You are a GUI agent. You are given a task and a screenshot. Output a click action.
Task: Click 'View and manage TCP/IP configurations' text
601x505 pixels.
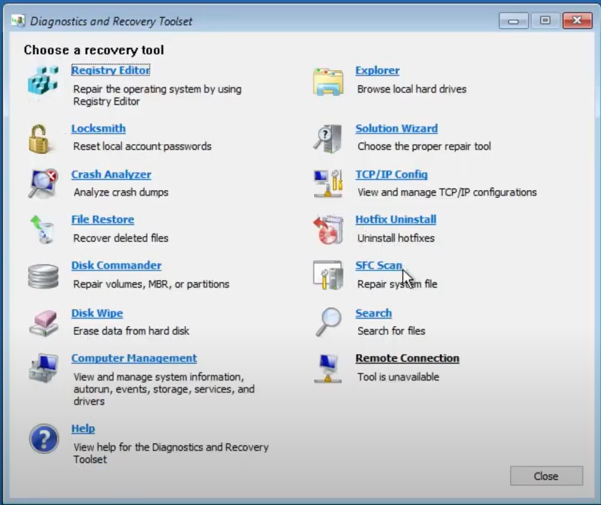pyautogui.click(x=447, y=192)
